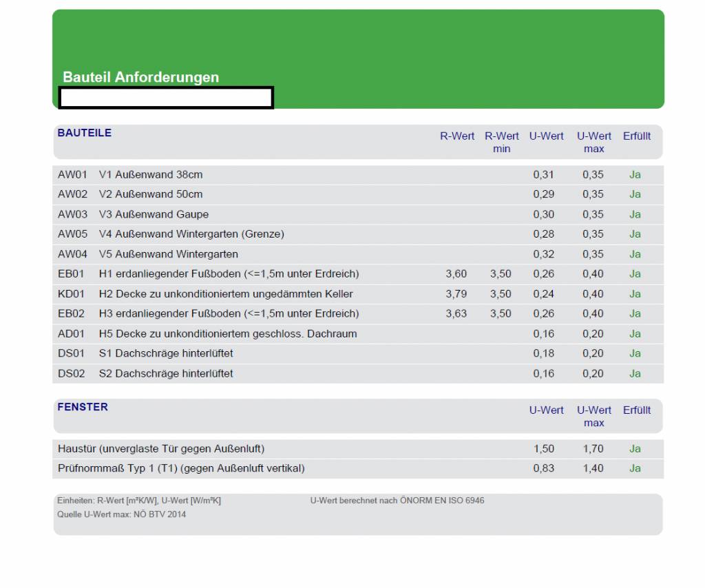This screenshot has width=705, height=588.
Task: Click 'H2 Decke zu unkonditioniertem ungedämmten Keller'
Action: tap(226, 294)
